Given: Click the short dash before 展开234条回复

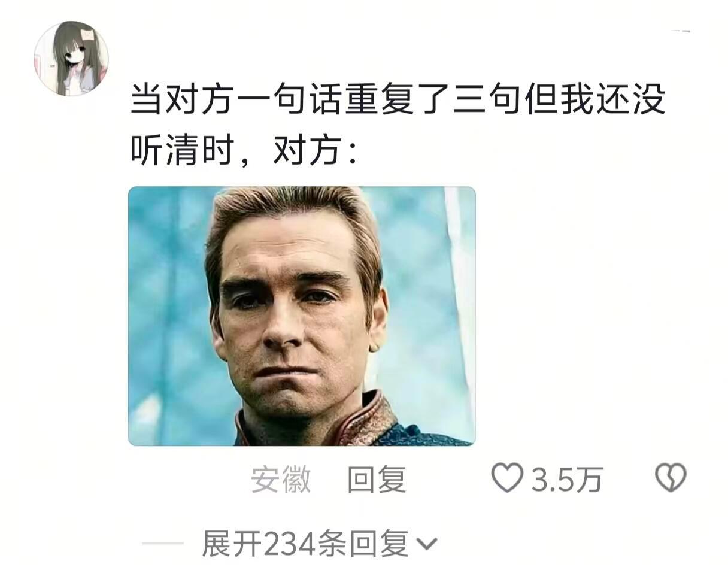Looking at the screenshot, I should point(163,544).
